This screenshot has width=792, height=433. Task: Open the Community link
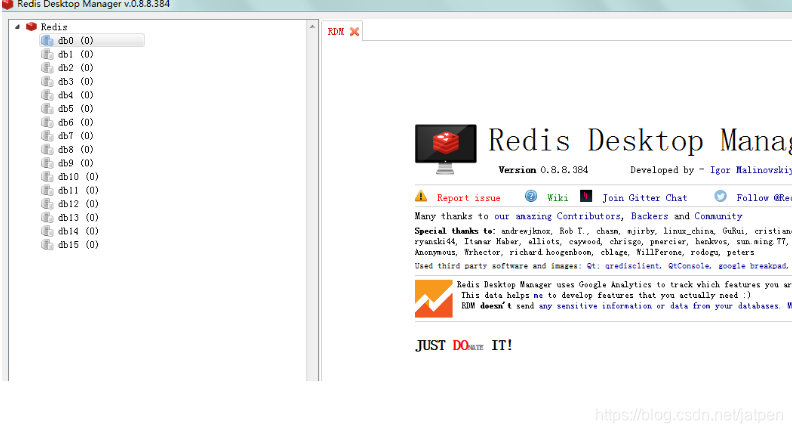click(718, 216)
